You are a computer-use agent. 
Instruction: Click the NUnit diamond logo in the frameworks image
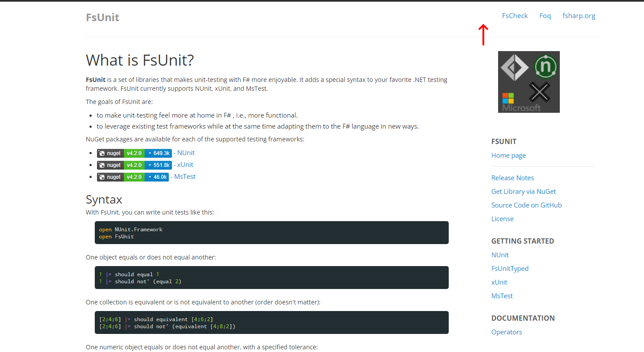click(x=514, y=67)
